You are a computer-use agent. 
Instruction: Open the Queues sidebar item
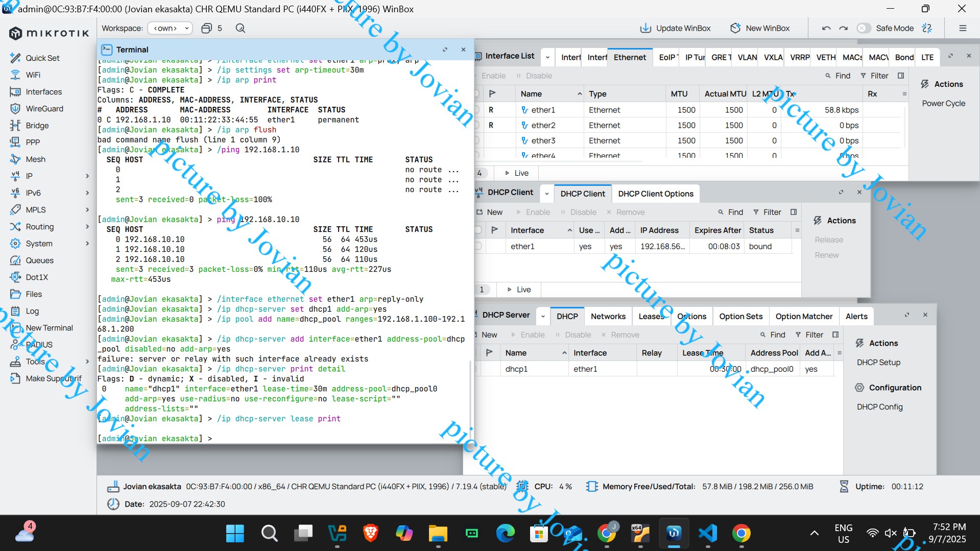(x=39, y=260)
